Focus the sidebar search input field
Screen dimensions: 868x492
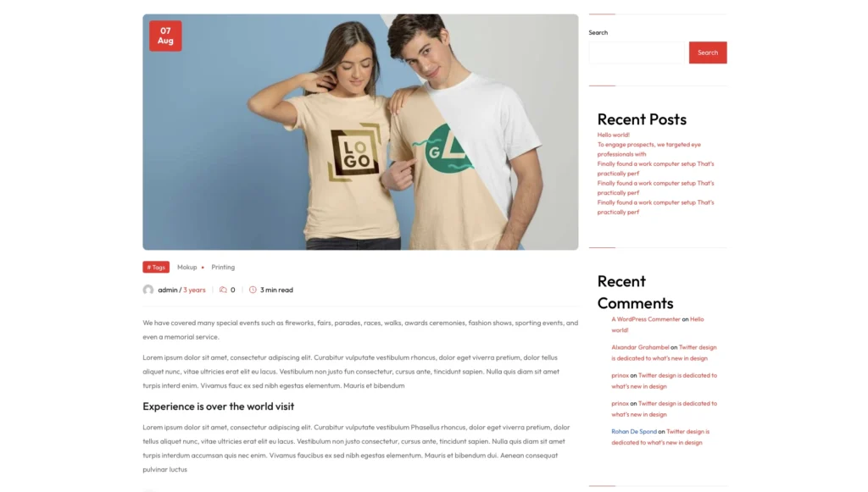pyautogui.click(x=637, y=53)
